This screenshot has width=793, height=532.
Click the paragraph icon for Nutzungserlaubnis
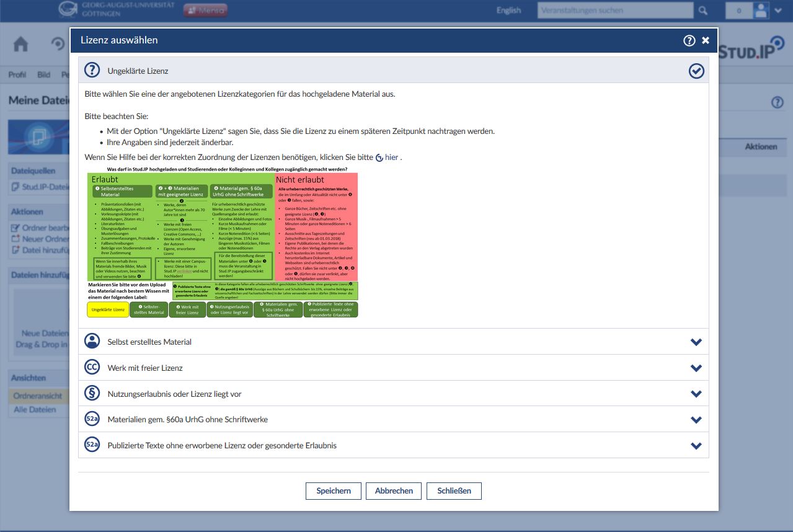click(92, 394)
